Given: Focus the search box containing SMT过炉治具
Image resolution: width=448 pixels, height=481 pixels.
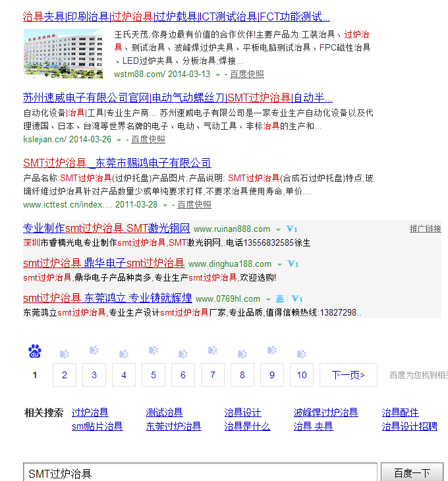Looking at the screenshot, I should point(200,472).
